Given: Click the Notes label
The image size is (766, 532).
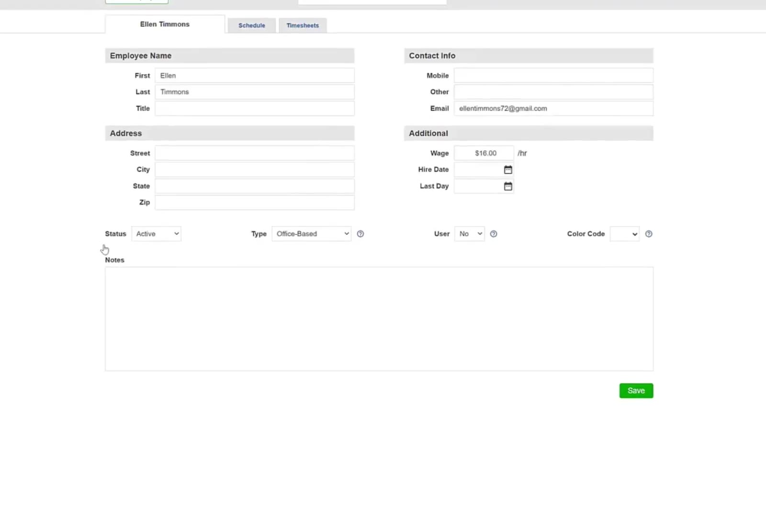Looking at the screenshot, I should (x=114, y=260).
